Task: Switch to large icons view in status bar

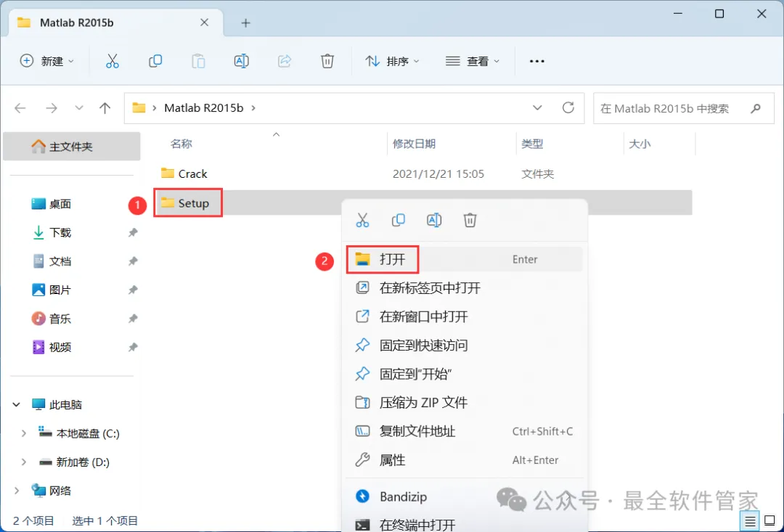Action: (x=769, y=522)
